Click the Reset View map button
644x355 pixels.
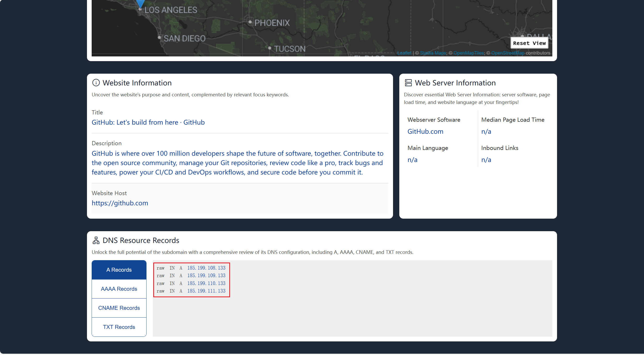tap(529, 43)
